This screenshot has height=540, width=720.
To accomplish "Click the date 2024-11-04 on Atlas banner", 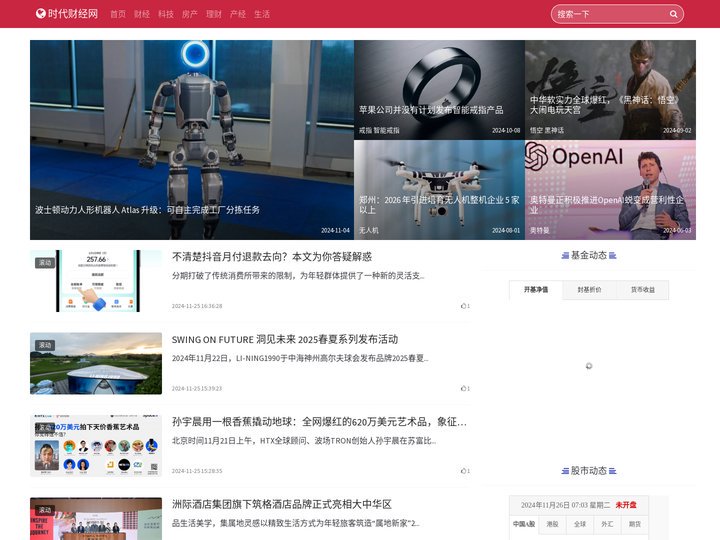I will coord(335,231).
